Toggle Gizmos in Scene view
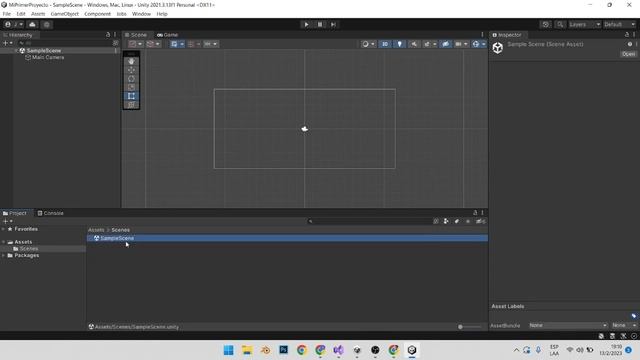The width and height of the screenshot is (640, 360). [476, 44]
